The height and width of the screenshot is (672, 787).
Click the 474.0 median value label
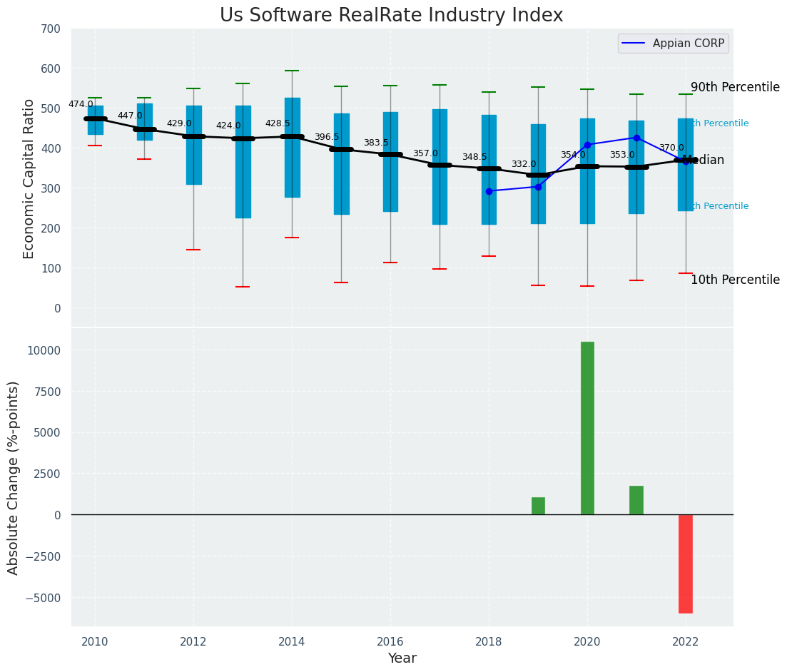[x=81, y=104]
